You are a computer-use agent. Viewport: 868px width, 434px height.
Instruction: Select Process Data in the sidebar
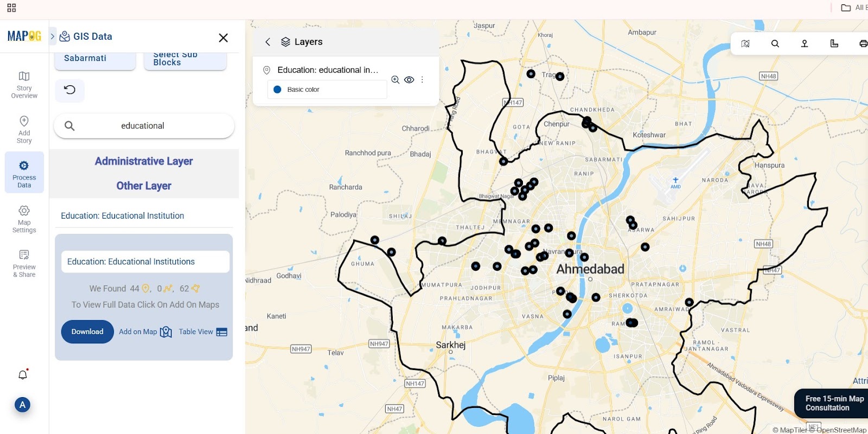(x=24, y=173)
